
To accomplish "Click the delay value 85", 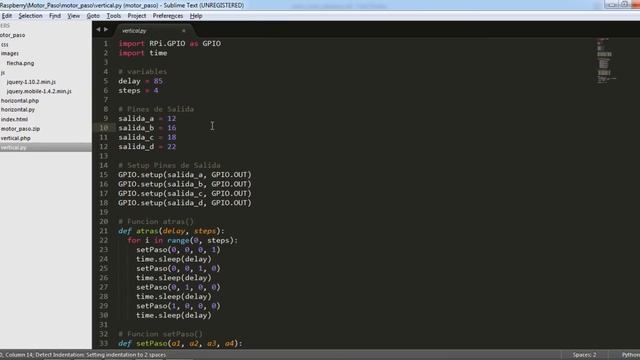I will click(x=158, y=81).
